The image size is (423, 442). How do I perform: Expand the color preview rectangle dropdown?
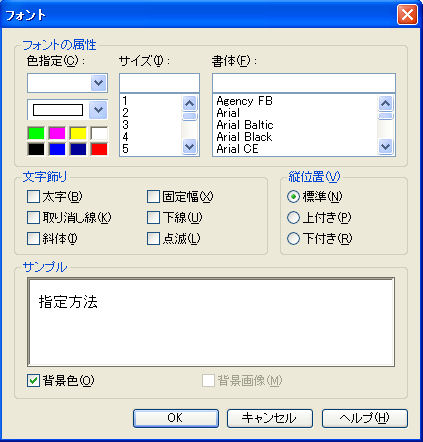click(x=98, y=110)
